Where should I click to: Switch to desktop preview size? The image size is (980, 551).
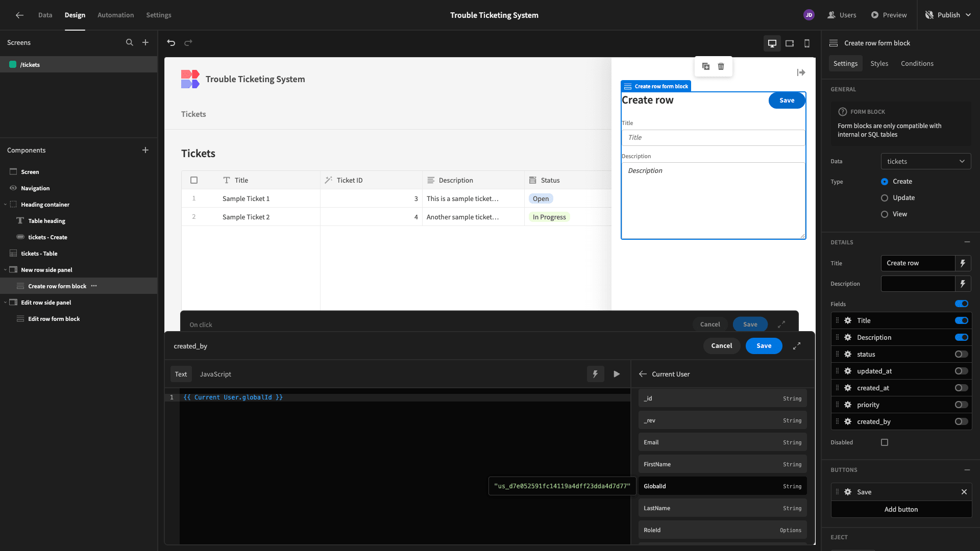coord(772,43)
